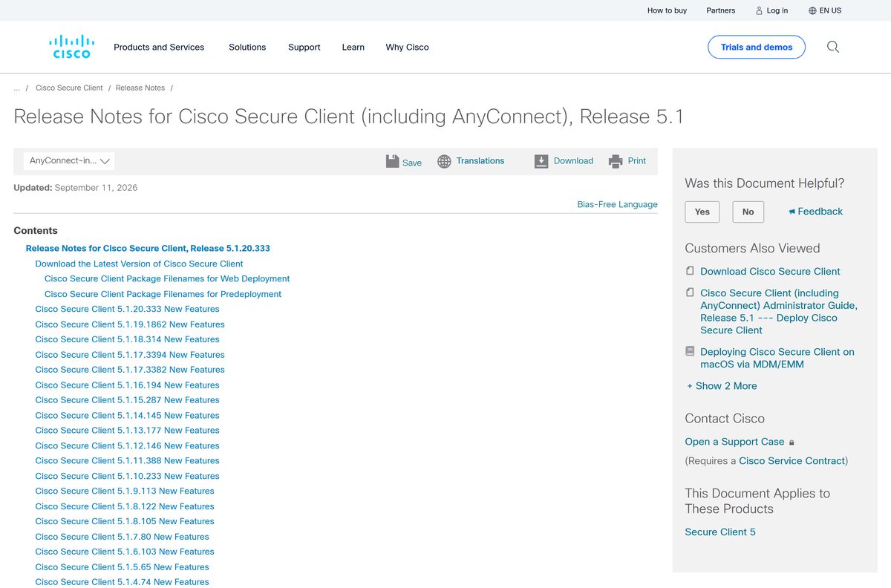Open 5.1.5.65 New Features link
The height and width of the screenshot is (588, 891).
(x=123, y=567)
